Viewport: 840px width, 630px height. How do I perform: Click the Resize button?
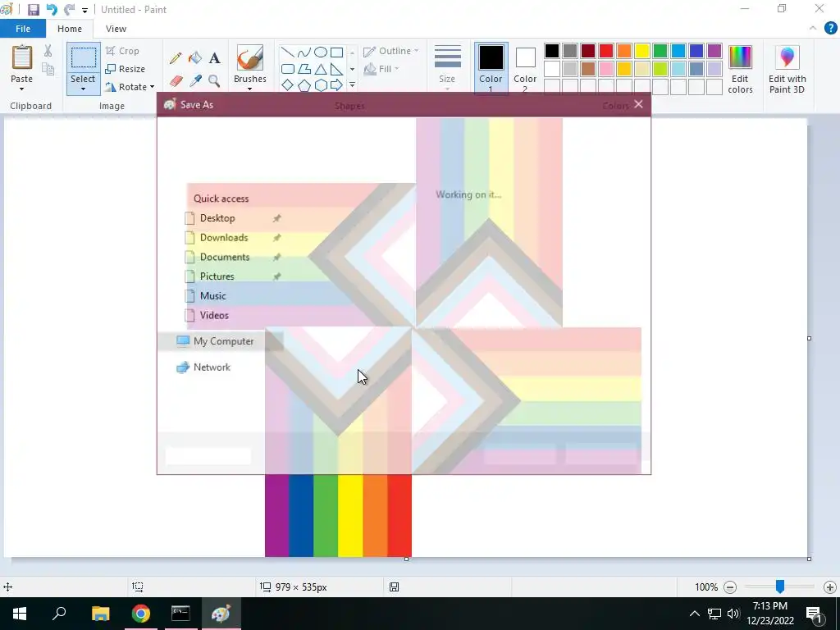coord(126,69)
